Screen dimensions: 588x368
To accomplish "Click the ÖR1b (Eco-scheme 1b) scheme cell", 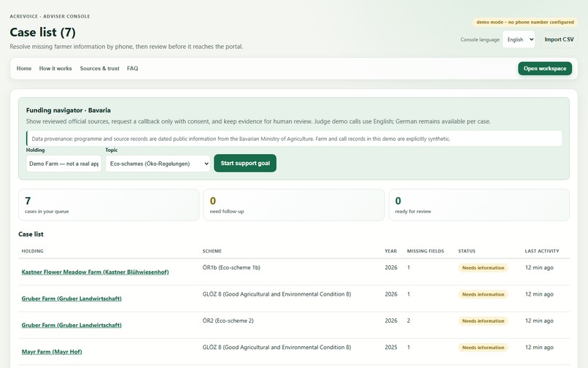I will click(x=231, y=267).
